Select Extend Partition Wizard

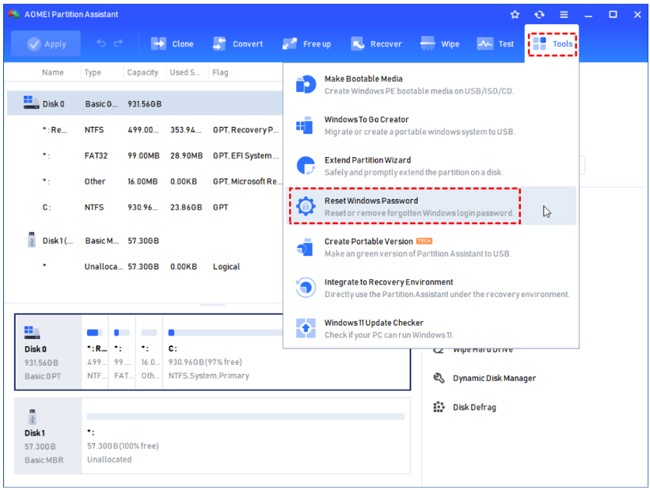point(431,166)
